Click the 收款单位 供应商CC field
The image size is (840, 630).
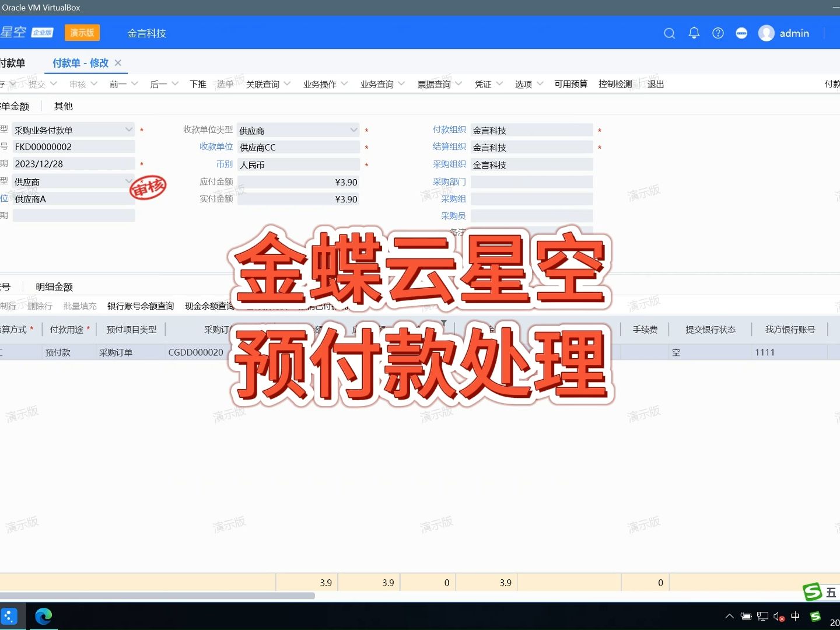coord(298,147)
